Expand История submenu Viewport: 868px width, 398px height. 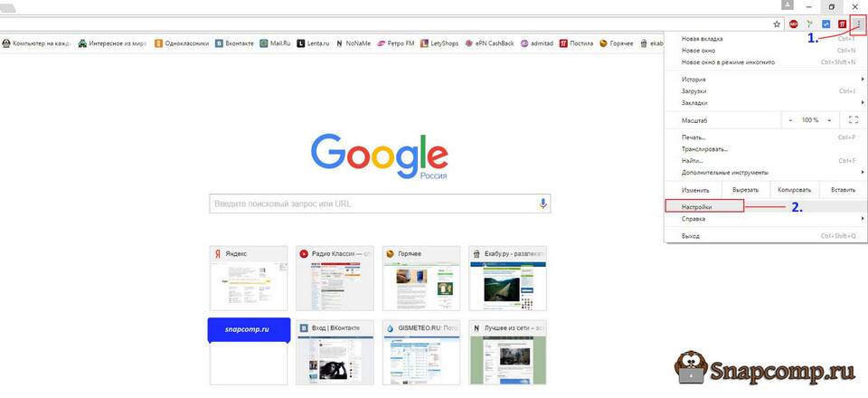(x=766, y=80)
